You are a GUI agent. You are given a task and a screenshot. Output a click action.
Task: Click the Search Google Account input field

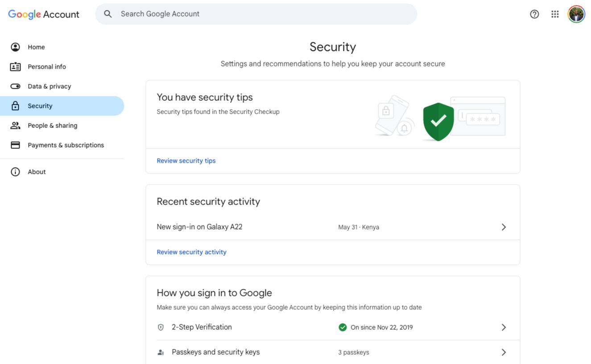point(223,14)
